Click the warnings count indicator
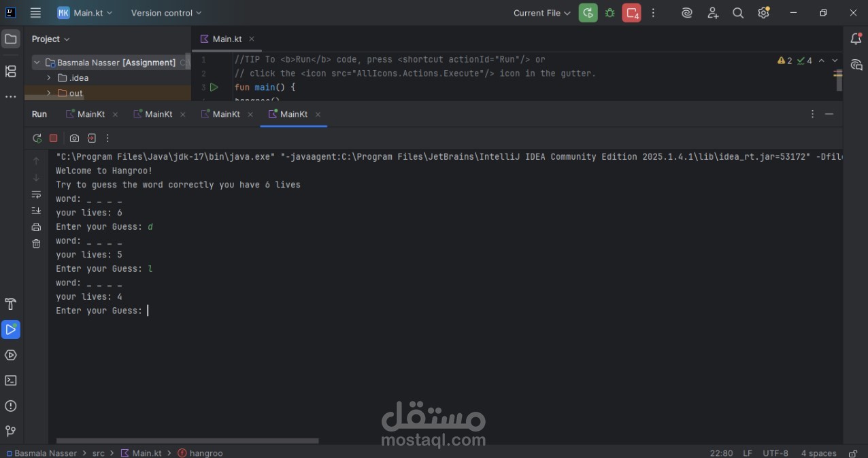 click(785, 60)
